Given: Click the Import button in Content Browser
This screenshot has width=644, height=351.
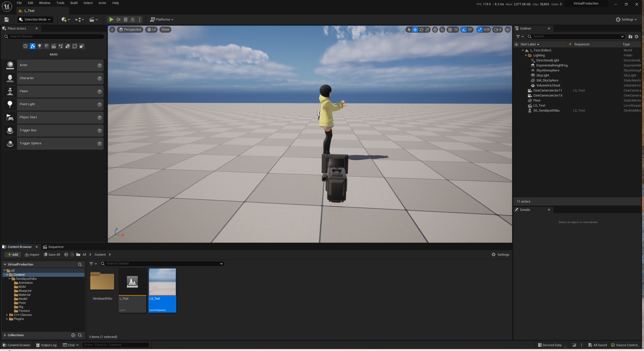Looking at the screenshot, I should tap(32, 254).
